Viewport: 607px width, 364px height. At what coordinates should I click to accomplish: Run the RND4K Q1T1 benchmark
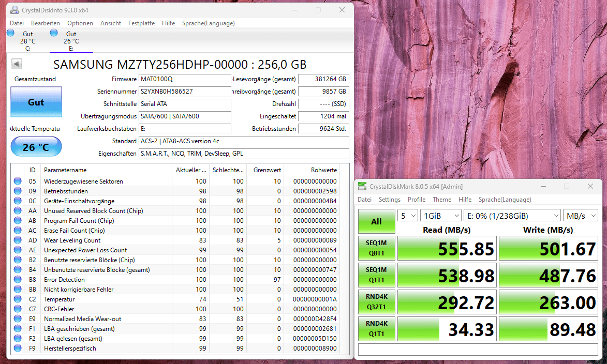(x=376, y=328)
